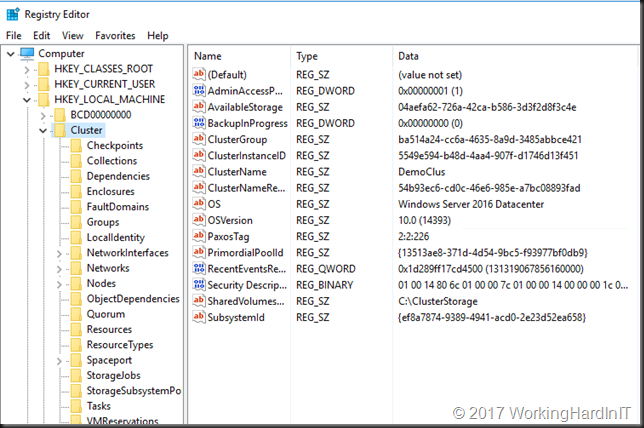Collapse the HKEY_LOCAL_MACHINE hive
The width and height of the screenshot is (644, 428).
[27, 100]
